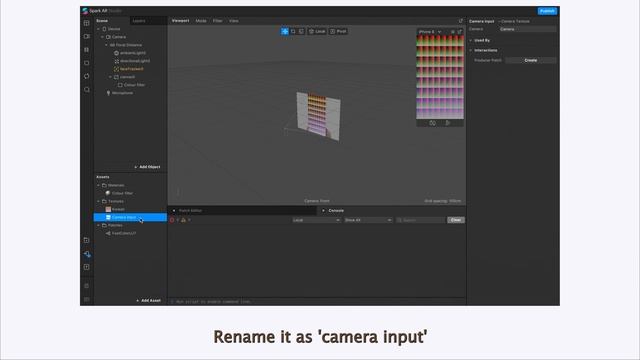This screenshot has width=640, height=360.
Task: Open the Mode menu in viewport bar
Action: pyautogui.click(x=201, y=21)
